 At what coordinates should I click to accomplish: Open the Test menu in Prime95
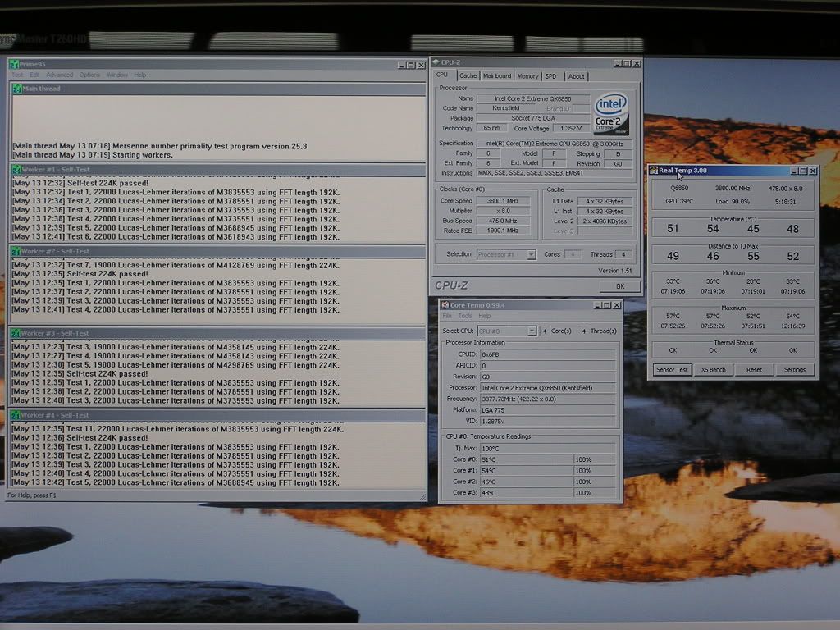[x=17, y=75]
